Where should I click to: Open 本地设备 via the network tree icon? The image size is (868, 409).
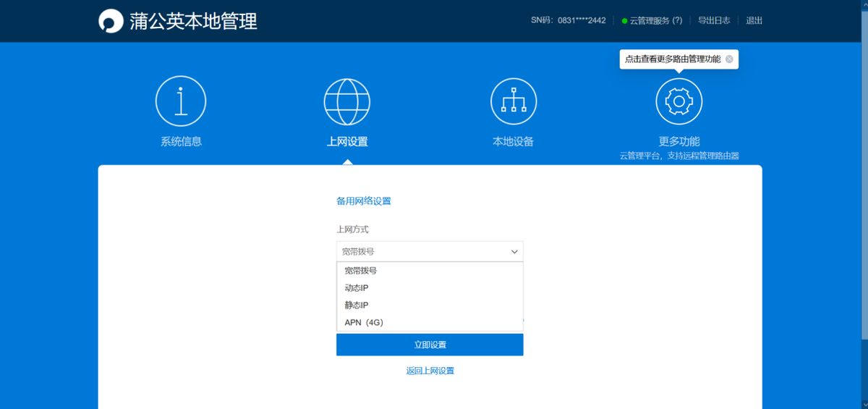513,101
